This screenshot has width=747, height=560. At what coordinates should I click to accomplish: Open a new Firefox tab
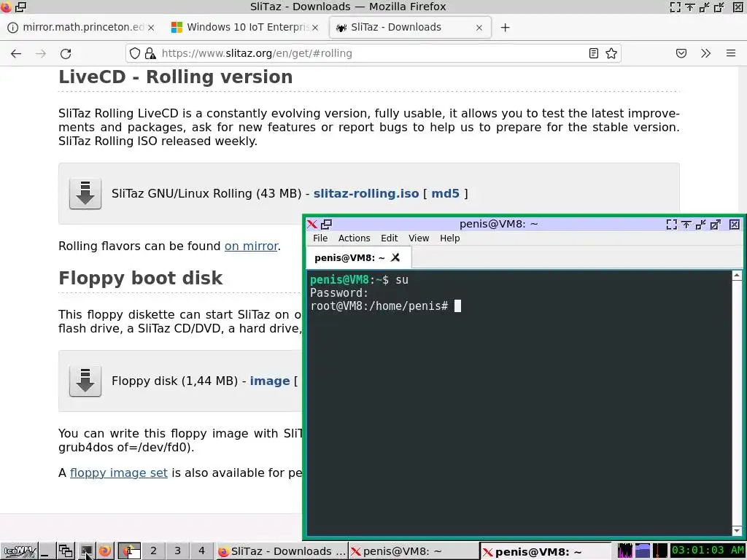[505, 28]
